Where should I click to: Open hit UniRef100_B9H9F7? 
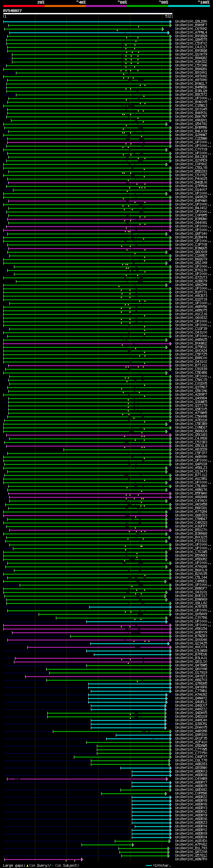tap(191, 25)
